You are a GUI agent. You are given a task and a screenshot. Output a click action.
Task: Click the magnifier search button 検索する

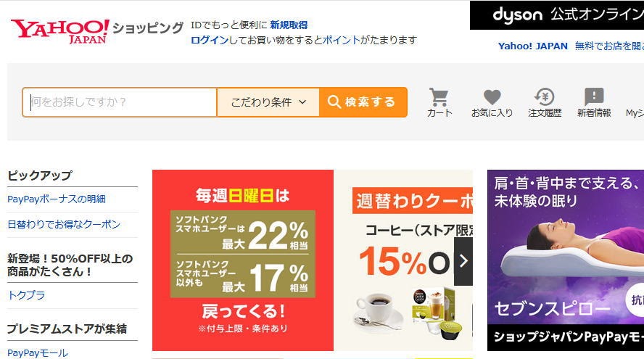(363, 102)
